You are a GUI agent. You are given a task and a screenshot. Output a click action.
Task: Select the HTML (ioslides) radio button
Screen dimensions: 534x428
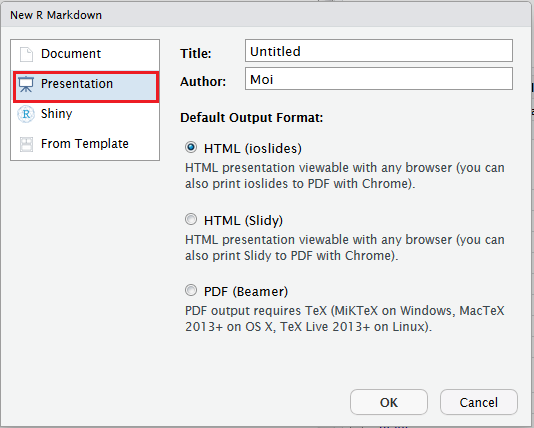[191, 147]
